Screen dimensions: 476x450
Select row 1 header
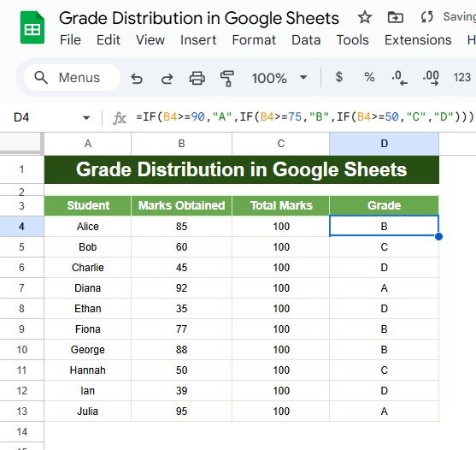click(x=22, y=169)
